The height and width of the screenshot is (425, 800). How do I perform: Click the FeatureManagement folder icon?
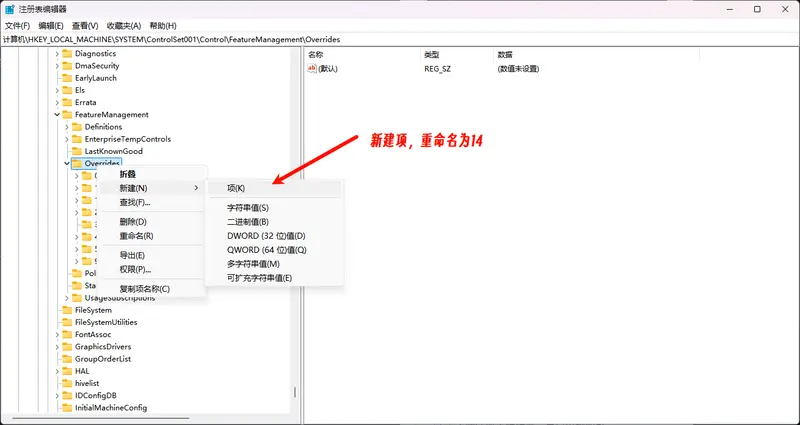pos(67,114)
